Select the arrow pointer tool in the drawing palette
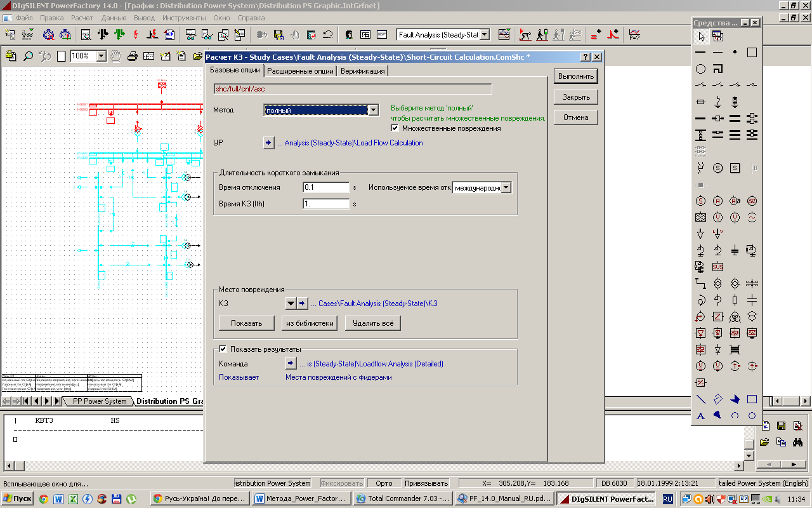The height and width of the screenshot is (508, 812). [701, 36]
